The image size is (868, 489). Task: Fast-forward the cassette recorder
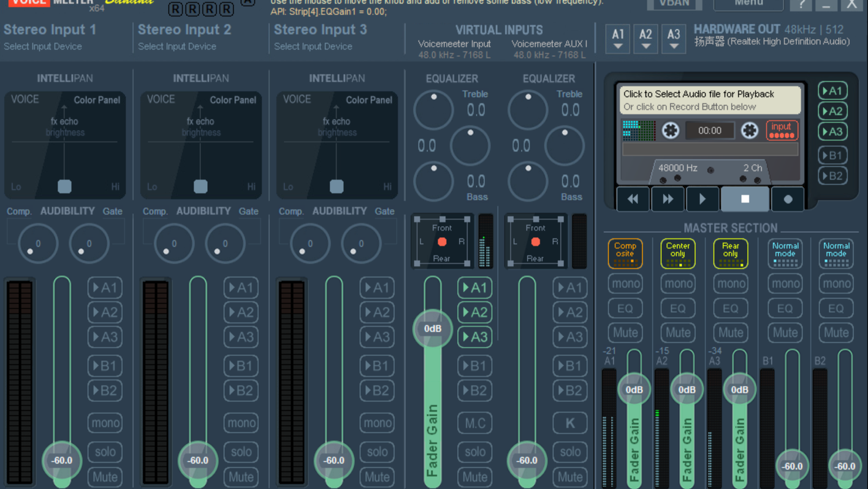point(668,199)
